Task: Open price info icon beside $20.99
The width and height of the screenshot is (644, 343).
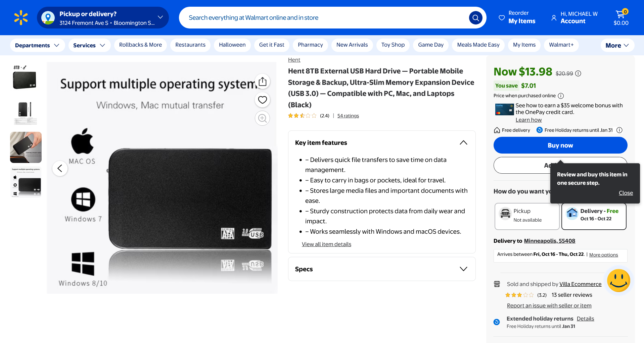Action: [578, 73]
